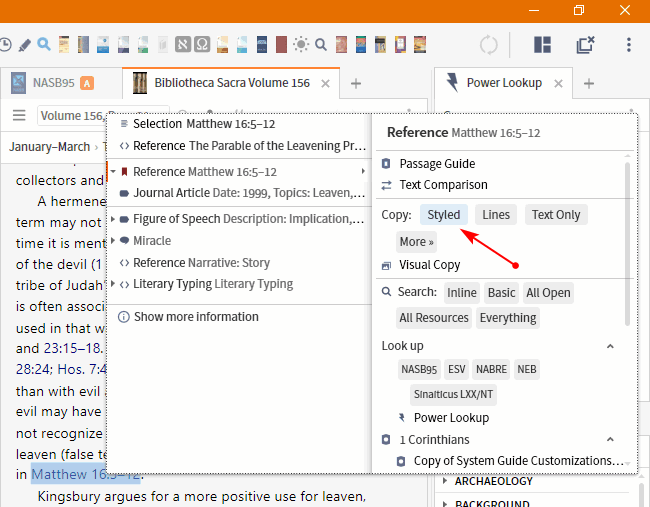
Task: Click the circular sync arrows icon
Action: click(x=488, y=44)
